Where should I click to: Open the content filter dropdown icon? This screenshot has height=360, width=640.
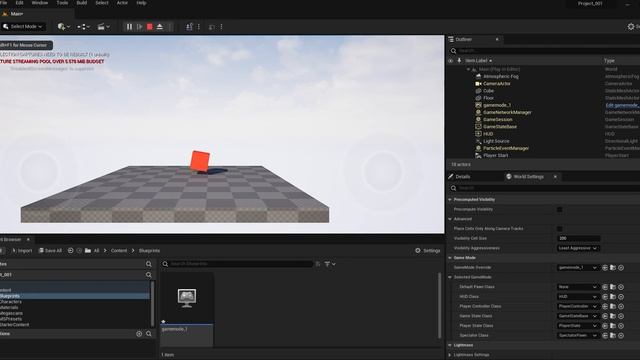point(330,264)
